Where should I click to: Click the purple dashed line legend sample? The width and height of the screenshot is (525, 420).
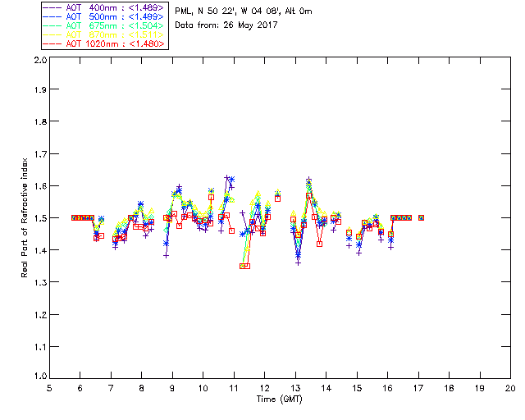point(52,7)
